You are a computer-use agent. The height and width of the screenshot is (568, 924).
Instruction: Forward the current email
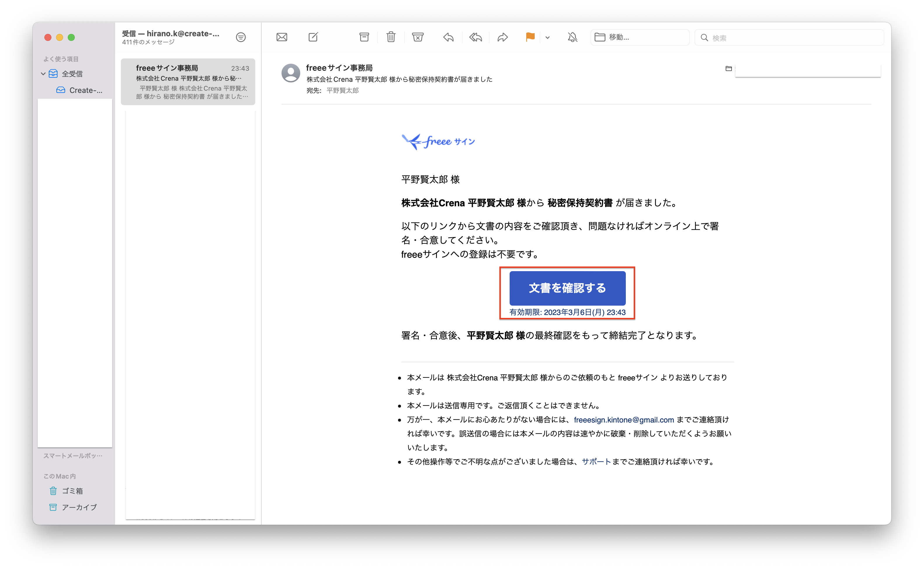tap(502, 37)
